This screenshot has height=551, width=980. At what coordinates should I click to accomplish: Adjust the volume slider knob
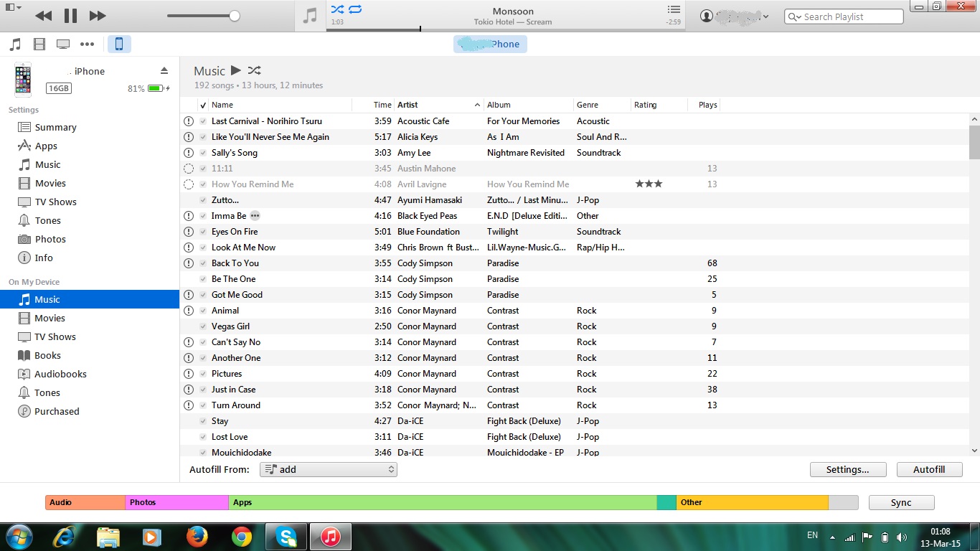click(235, 16)
